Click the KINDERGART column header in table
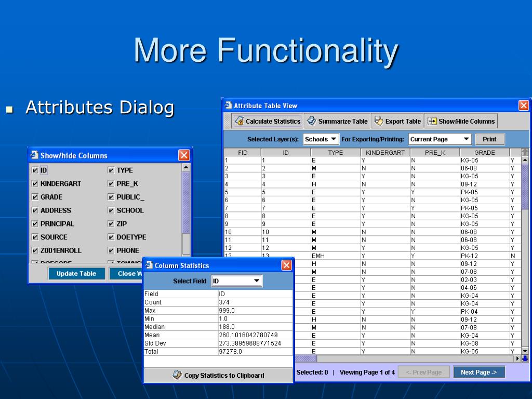This screenshot has height=399, width=532. (x=385, y=152)
